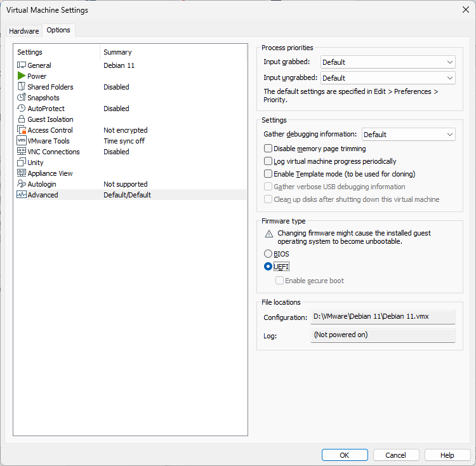476x466 pixels.
Task: Click the Unity windows icon
Action: [21, 162]
